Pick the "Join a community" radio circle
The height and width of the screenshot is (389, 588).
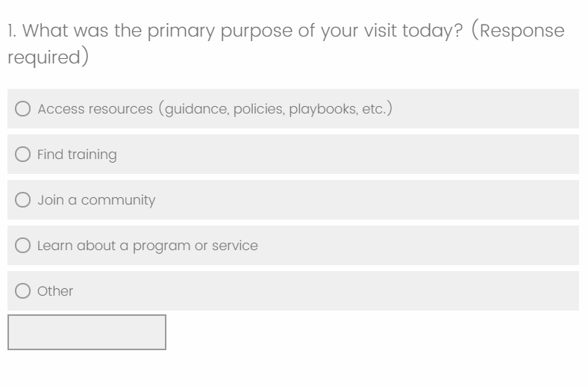click(23, 200)
